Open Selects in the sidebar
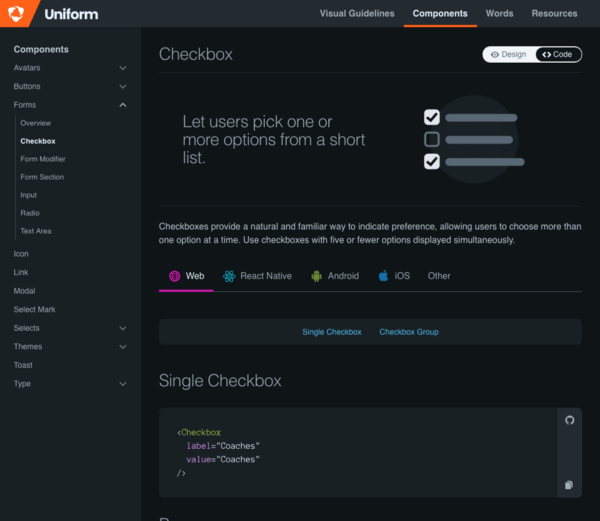Screen dimensions: 600x521 click(26, 328)
